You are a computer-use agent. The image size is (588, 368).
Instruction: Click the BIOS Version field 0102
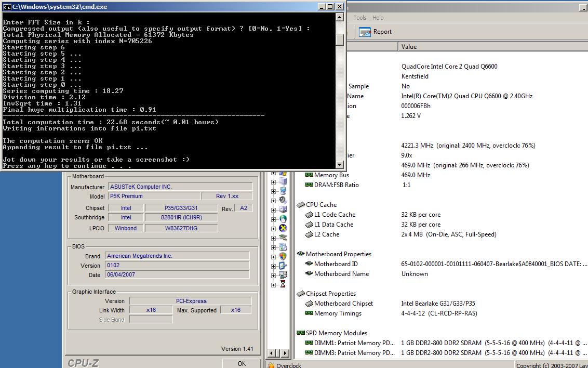tap(177, 265)
